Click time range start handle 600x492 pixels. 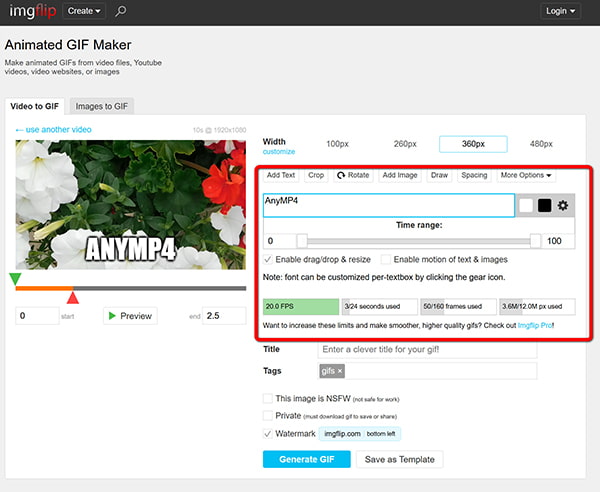302,241
